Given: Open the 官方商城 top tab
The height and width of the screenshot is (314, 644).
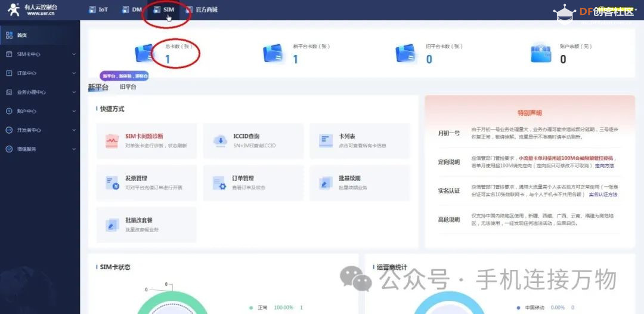Looking at the screenshot, I should pos(202,10).
